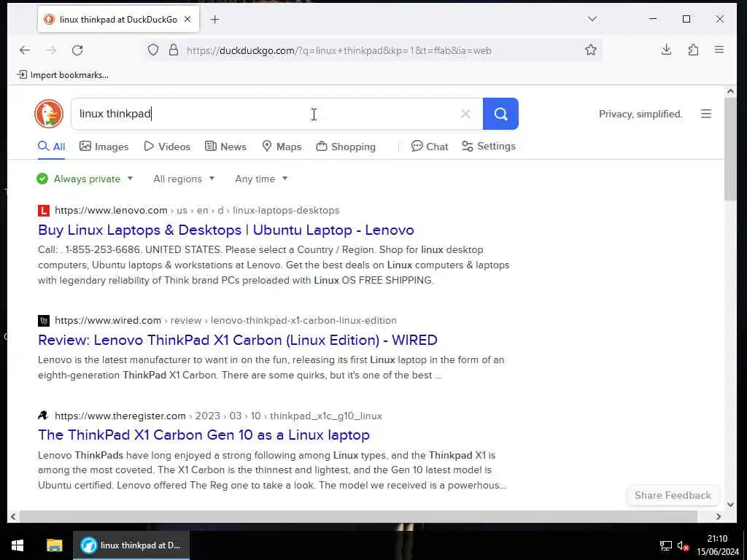Click the https://www.theregister.com URL breadcrumb
The height and width of the screenshot is (560, 747).
click(120, 416)
